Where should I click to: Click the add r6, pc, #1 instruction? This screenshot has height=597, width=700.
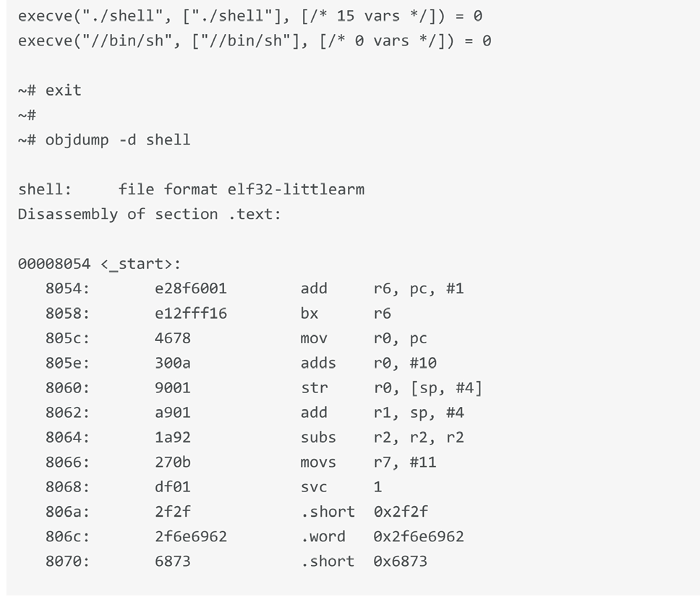tap(382, 288)
